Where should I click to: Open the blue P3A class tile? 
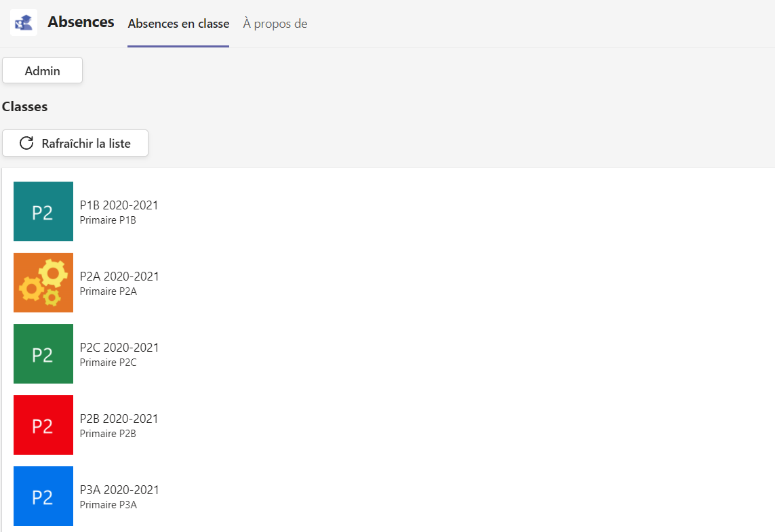click(43, 496)
